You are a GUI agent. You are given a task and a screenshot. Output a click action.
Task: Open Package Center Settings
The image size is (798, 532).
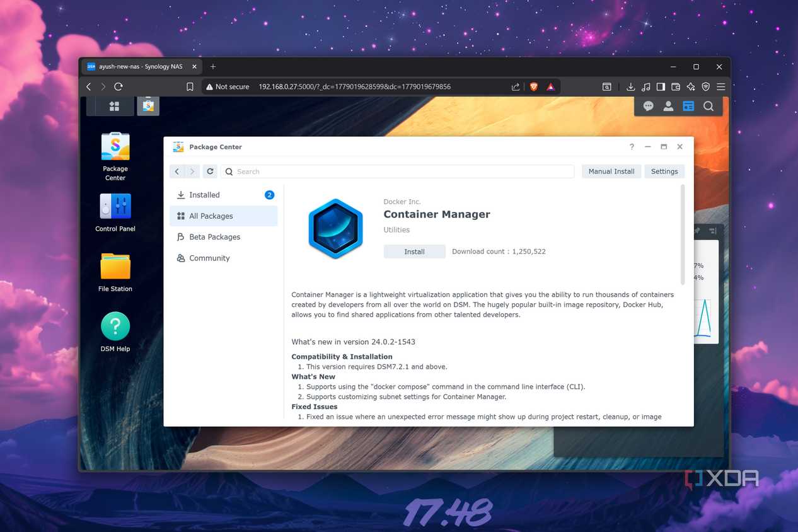[x=664, y=171]
